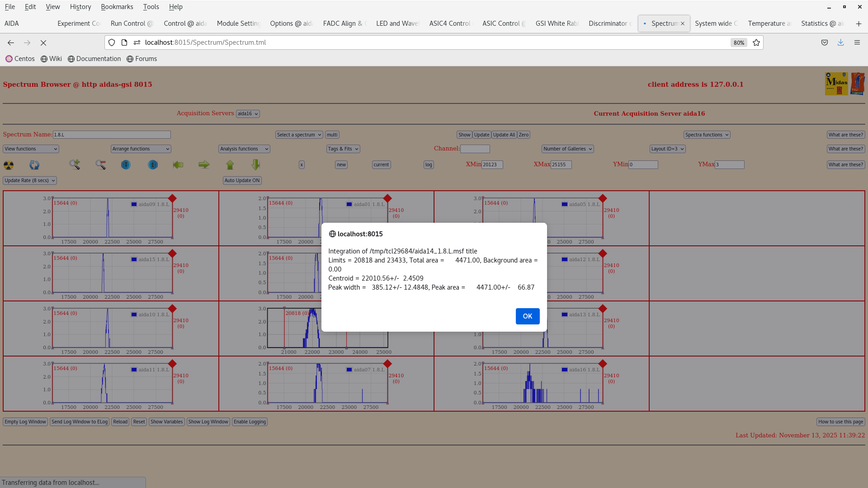Screen dimensions: 868x488
Task: Toggle the log scale button
Action: (x=428, y=164)
